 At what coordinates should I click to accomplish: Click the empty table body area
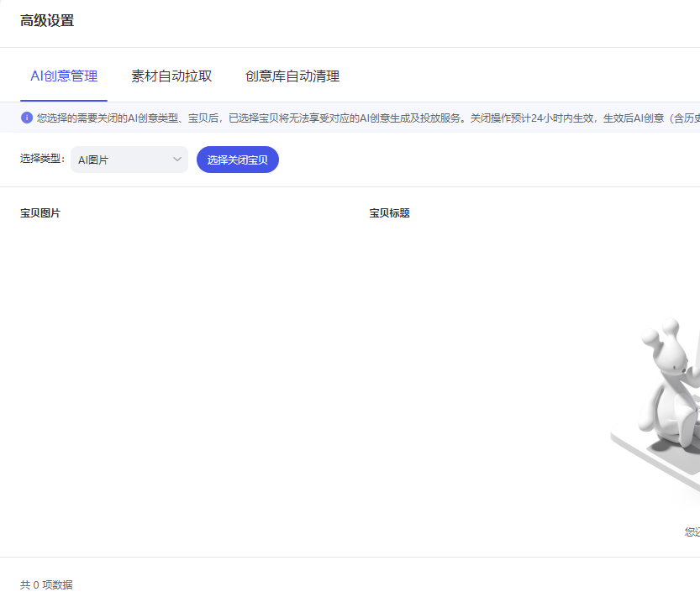(x=252, y=378)
